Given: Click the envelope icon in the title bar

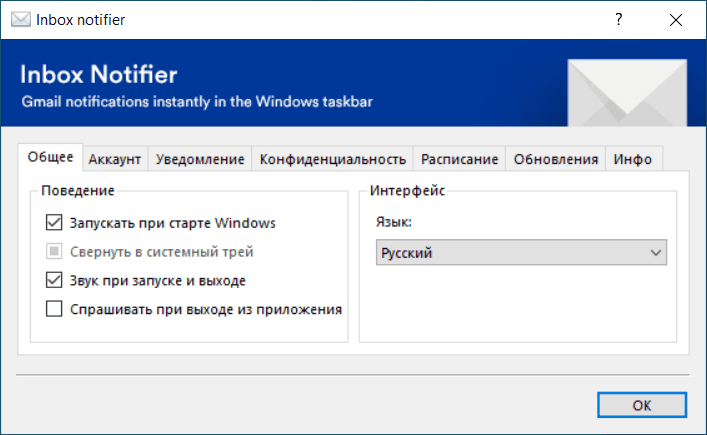Looking at the screenshot, I should click(x=20, y=20).
